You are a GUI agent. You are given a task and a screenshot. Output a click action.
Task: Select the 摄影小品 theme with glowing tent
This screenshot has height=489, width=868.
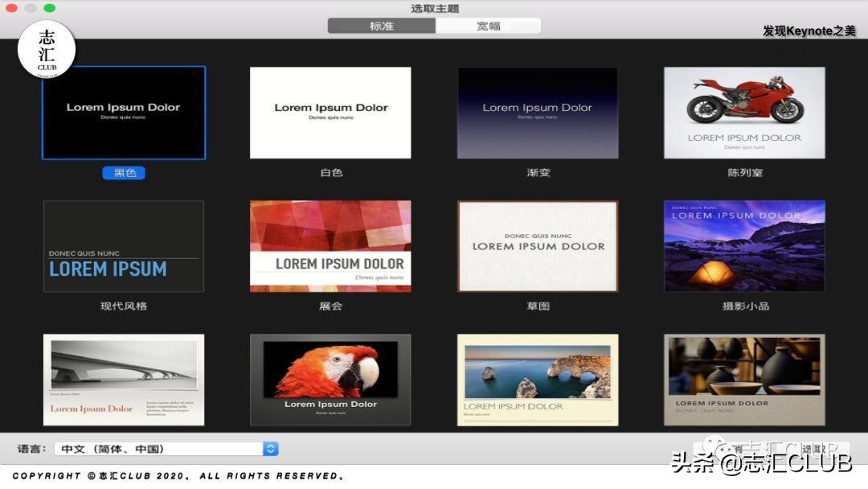click(744, 246)
